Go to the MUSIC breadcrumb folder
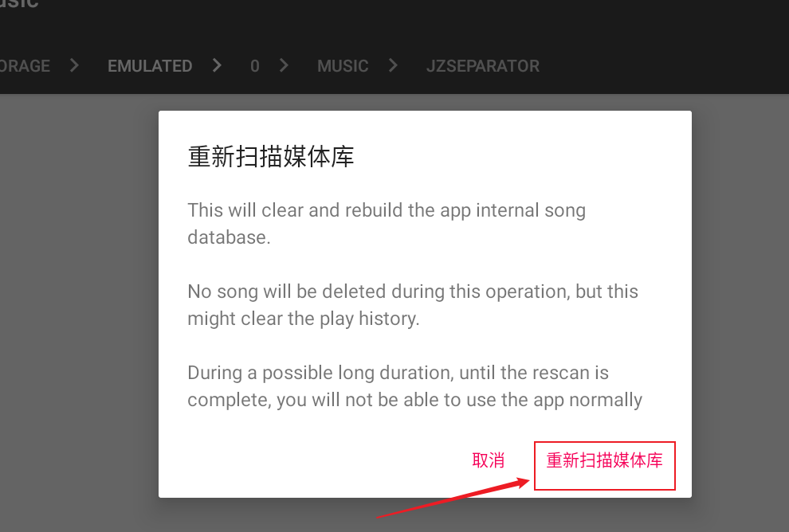Screen dimensions: 789x532 click(x=343, y=66)
